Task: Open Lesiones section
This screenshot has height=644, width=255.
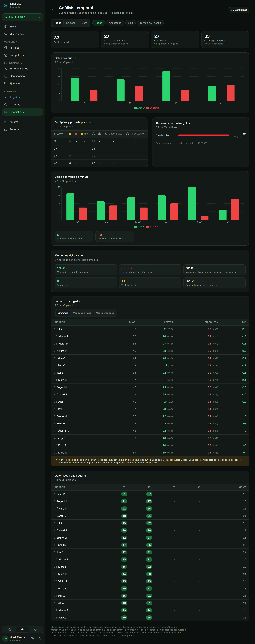Action: coord(22,104)
